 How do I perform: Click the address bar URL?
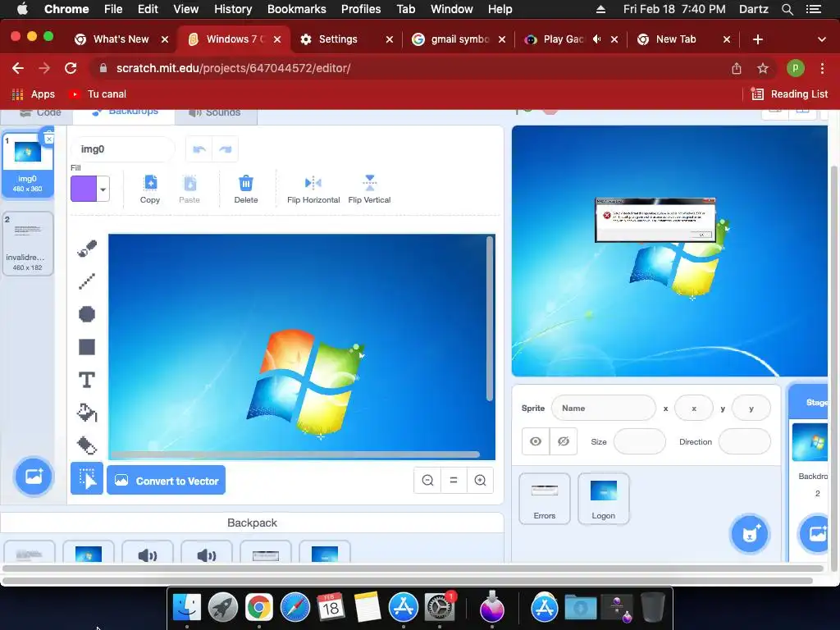click(233, 68)
